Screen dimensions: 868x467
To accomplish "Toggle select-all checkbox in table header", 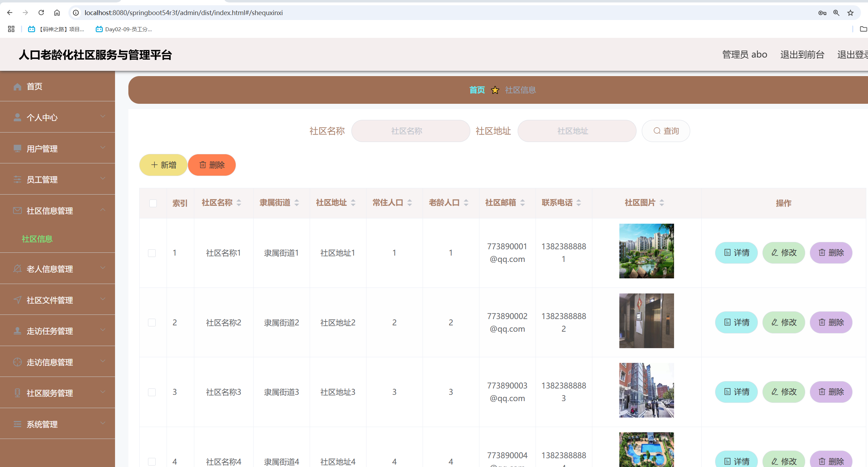I will tap(153, 203).
